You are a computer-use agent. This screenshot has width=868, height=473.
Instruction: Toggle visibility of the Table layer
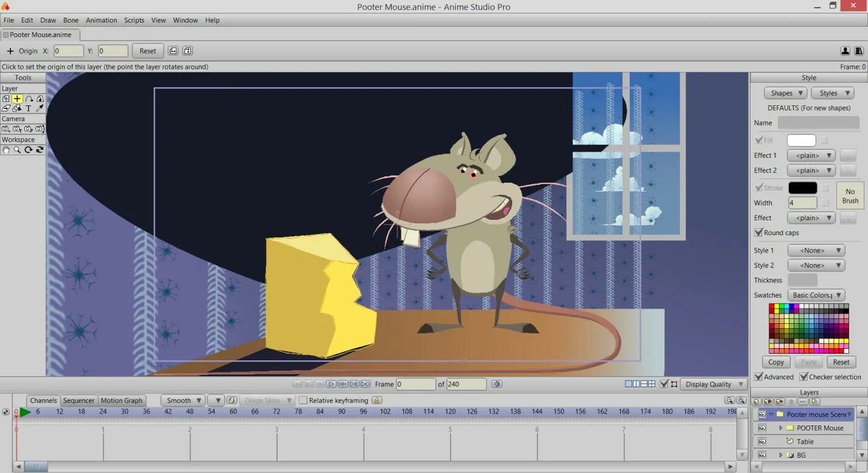[x=763, y=441]
